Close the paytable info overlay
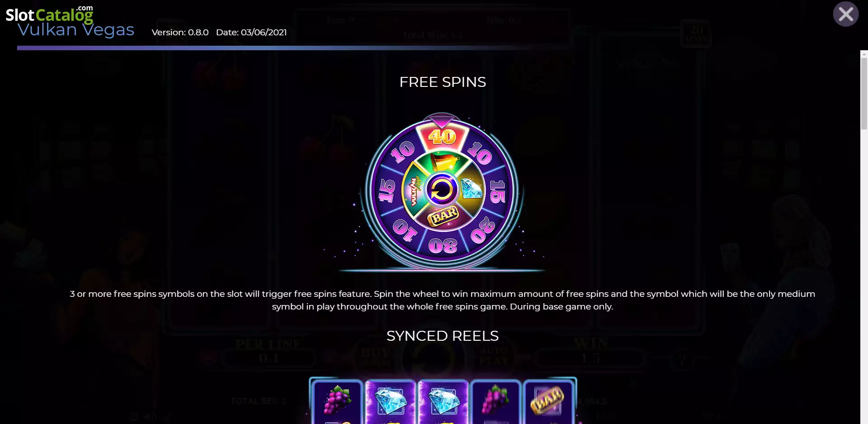Screen dimensions: 868x424 pyautogui.click(x=845, y=14)
